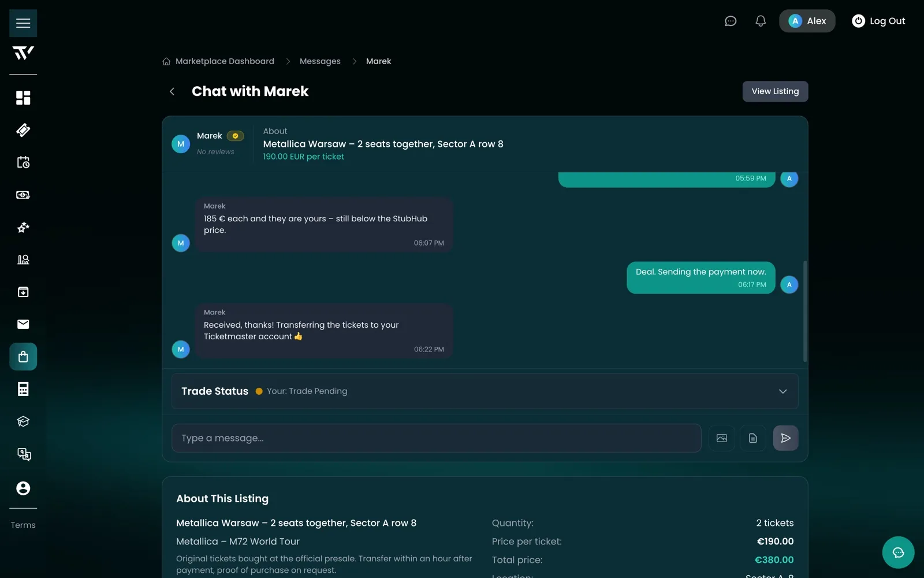Screen dimensions: 924x578
Task: Click the €190.00 price per ticket value
Action: pyautogui.click(x=775, y=542)
